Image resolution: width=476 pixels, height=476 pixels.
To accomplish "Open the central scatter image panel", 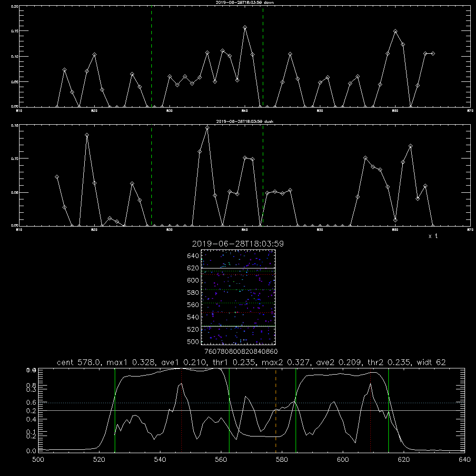I will coord(238,297).
